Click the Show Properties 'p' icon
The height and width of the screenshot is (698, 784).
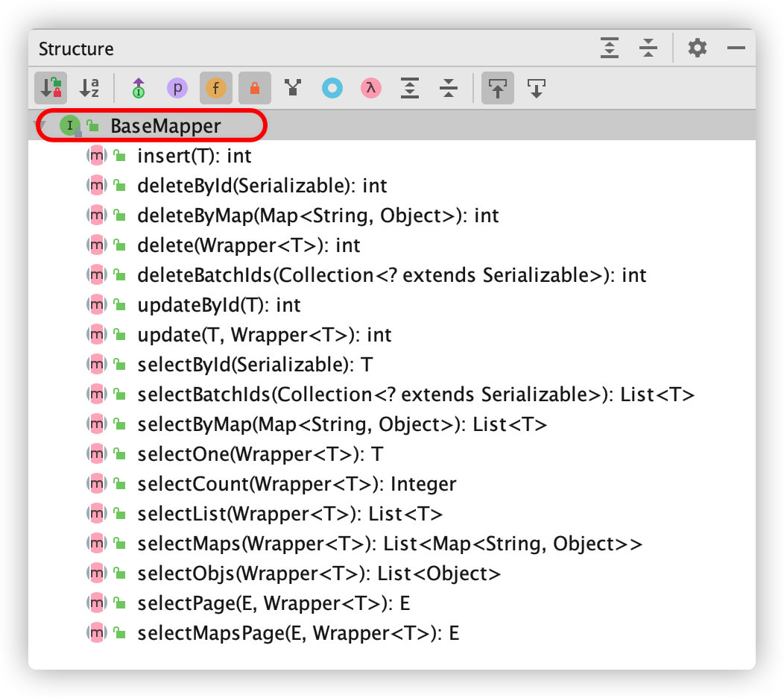[x=177, y=89]
